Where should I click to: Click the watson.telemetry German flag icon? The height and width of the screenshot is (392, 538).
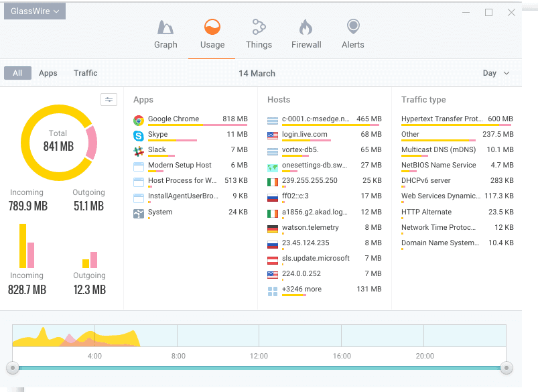273,228
